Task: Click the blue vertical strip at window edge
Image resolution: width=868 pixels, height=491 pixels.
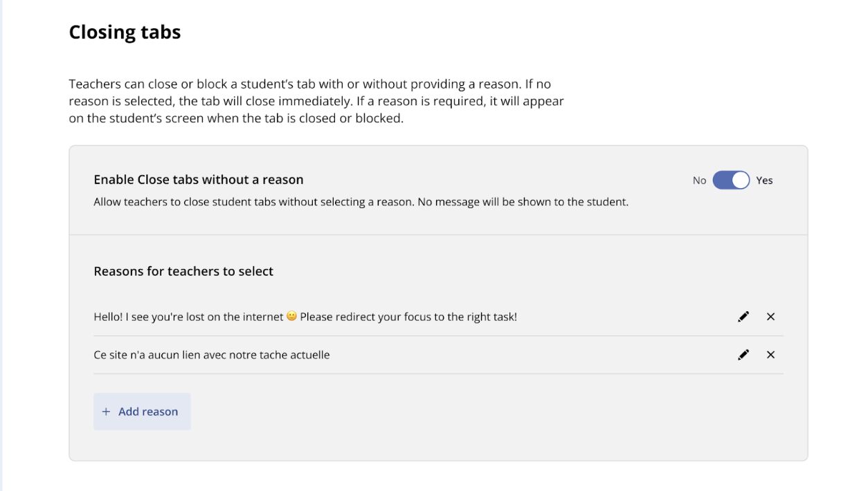Action: tap(1, 245)
